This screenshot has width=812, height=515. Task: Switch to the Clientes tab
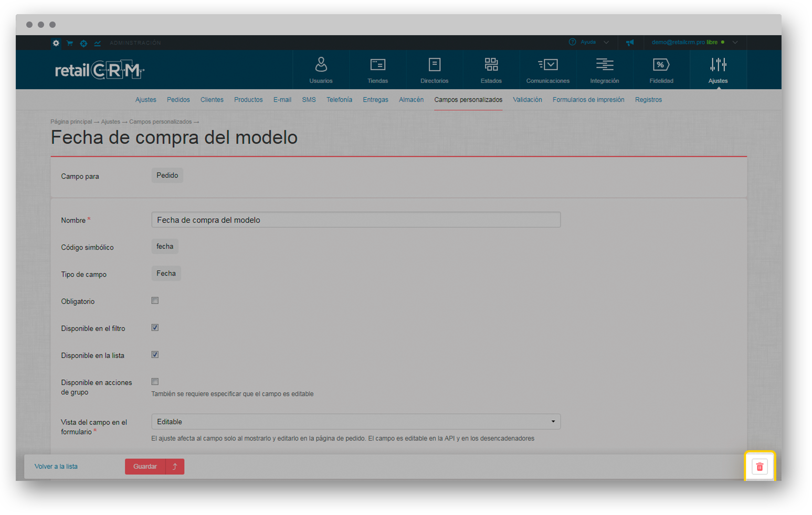click(212, 100)
